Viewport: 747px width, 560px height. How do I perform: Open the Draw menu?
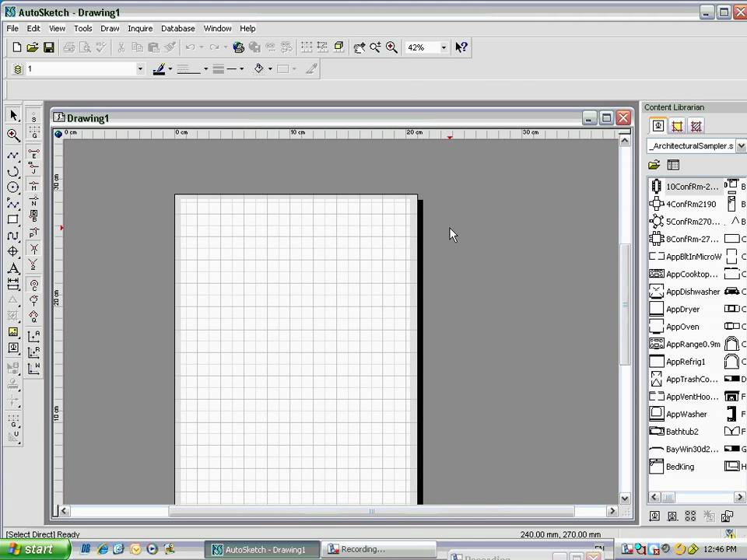[110, 29]
